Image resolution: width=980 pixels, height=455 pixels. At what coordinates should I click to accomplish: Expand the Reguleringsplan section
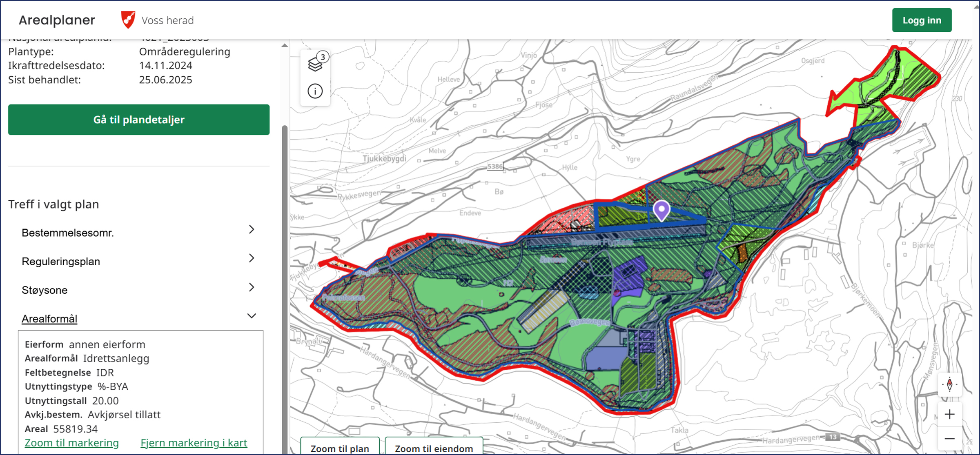tap(252, 258)
